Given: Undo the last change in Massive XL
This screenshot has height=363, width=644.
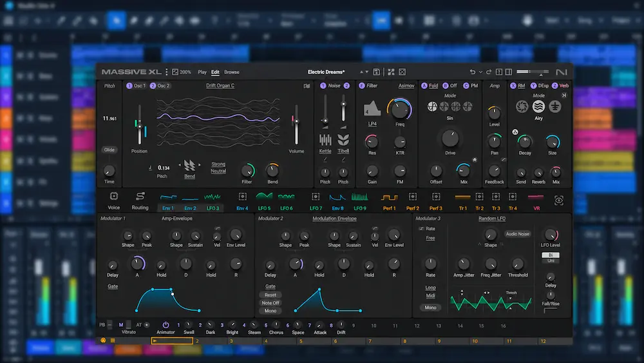Looking at the screenshot, I should coord(472,72).
